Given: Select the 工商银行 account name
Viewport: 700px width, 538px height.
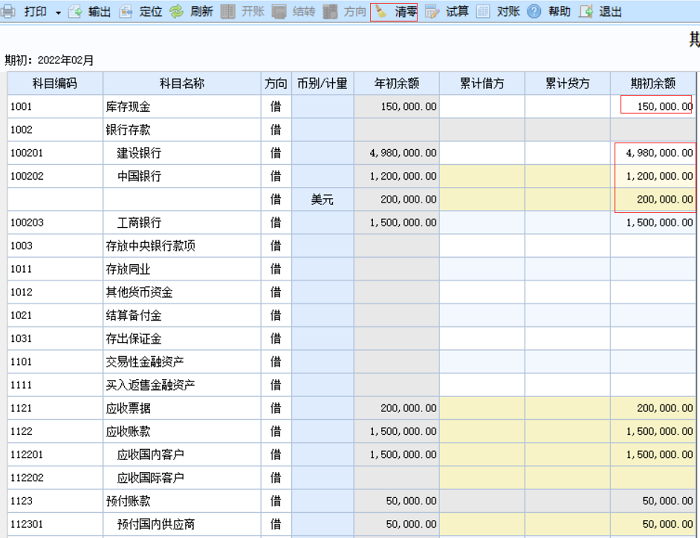Looking at the screenshot, I should point(182,223).
